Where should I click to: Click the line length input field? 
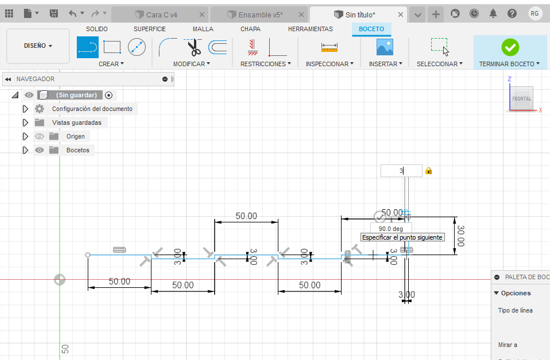pos(401,171)
